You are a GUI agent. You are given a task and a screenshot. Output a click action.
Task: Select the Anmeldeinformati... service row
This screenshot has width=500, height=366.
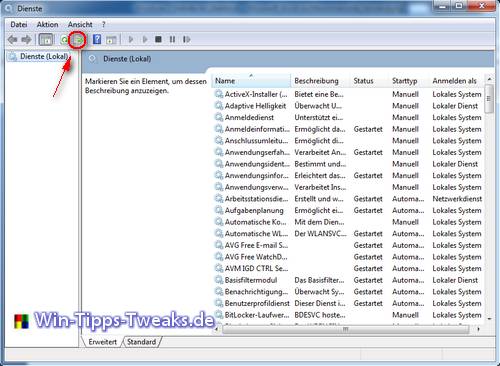tap(349, 129)
